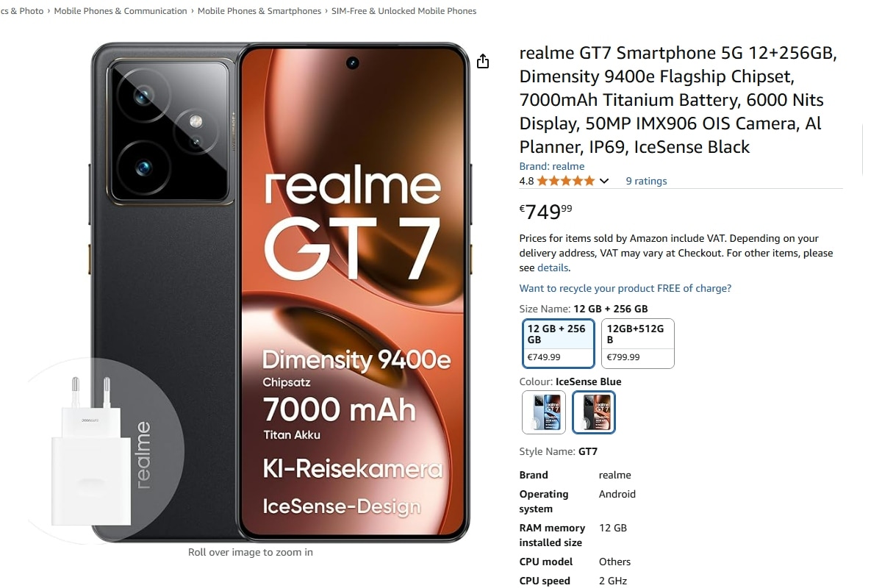
Task: Click 'Want to recycle your product FREE' link
Action: point(625,288)
